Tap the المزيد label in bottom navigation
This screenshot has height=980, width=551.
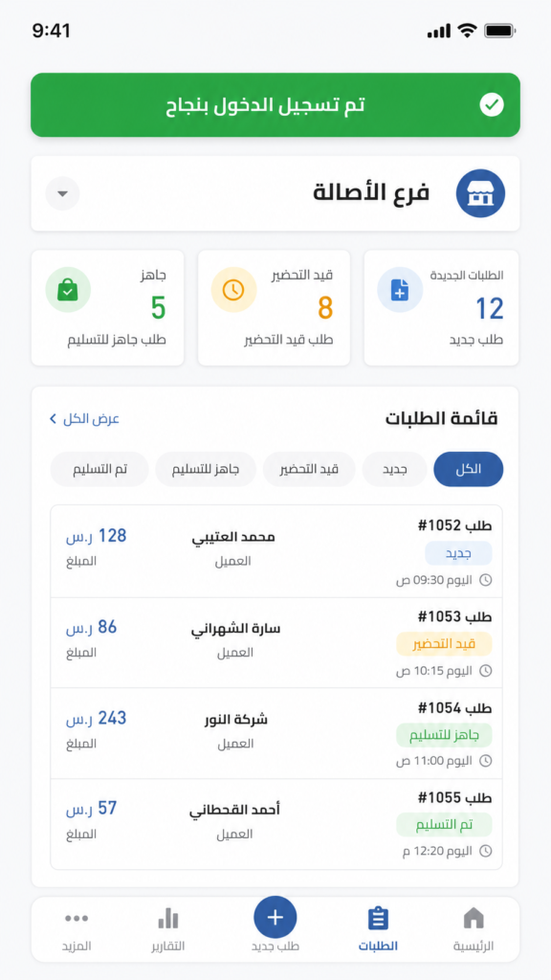pos(77,947)
